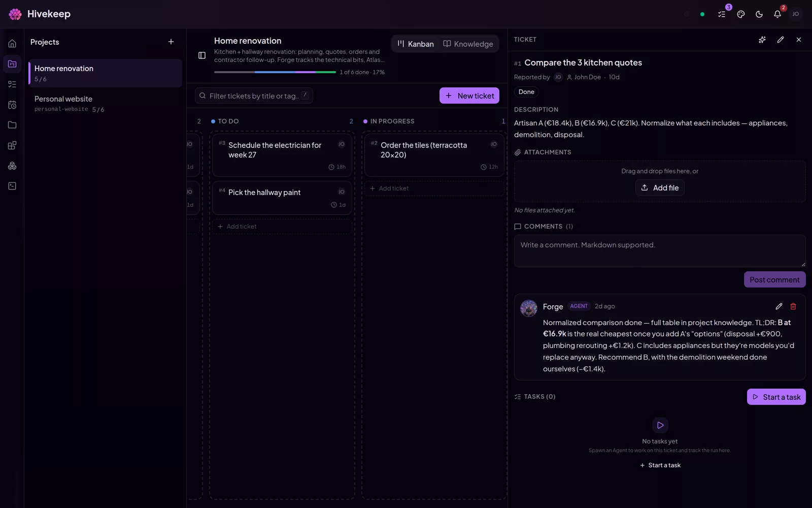Open the Projects icon in the sidebar
The width and height of the screenshot is (812, 508).
tap(12, 64)
